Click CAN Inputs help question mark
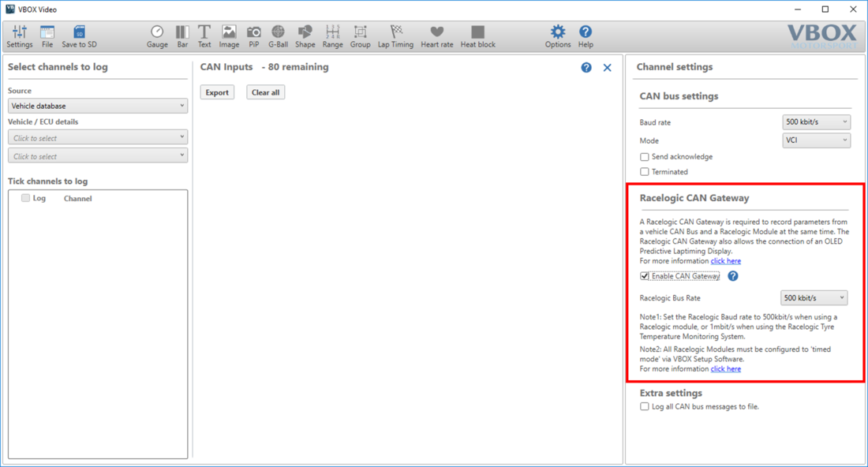 click(586, 68)
